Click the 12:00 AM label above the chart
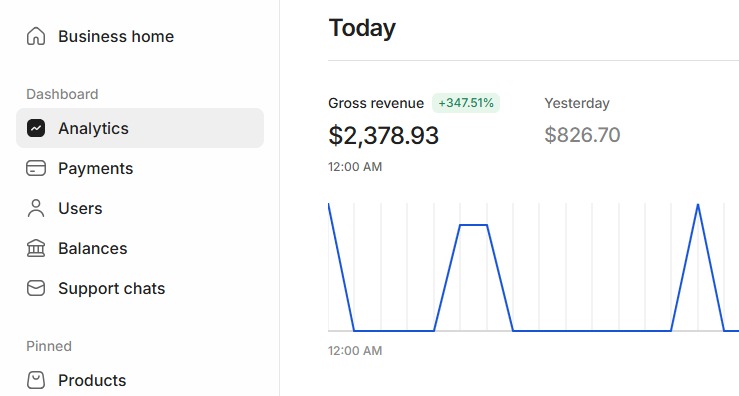This screenshot has width=739, height=396. pos(355,167)
